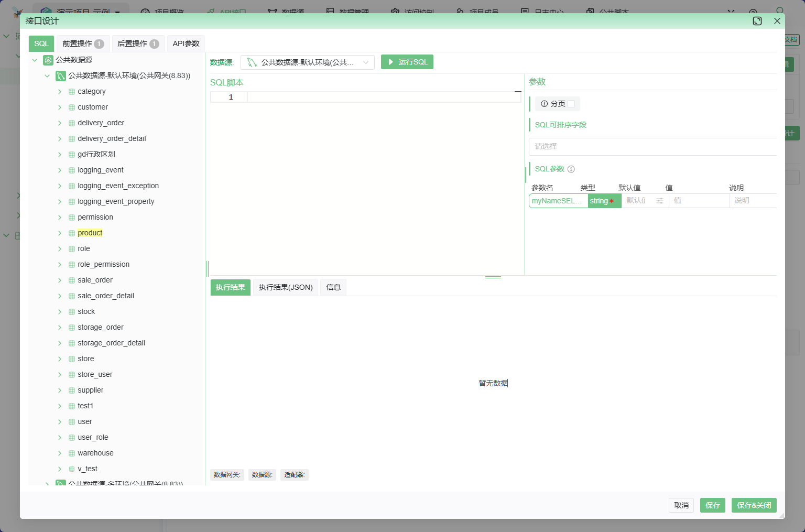
Task: Click the view icon beside v_test
Action: (x=72, y=469)
